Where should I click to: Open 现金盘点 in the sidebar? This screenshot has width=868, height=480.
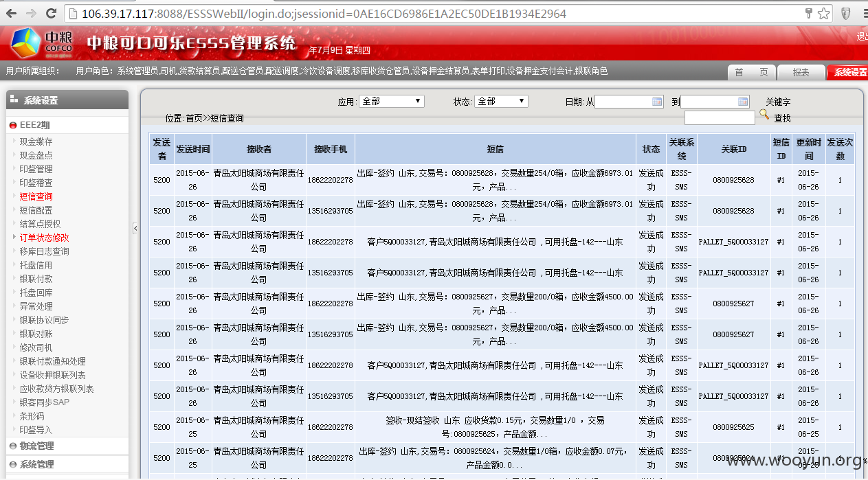(36, 155)
